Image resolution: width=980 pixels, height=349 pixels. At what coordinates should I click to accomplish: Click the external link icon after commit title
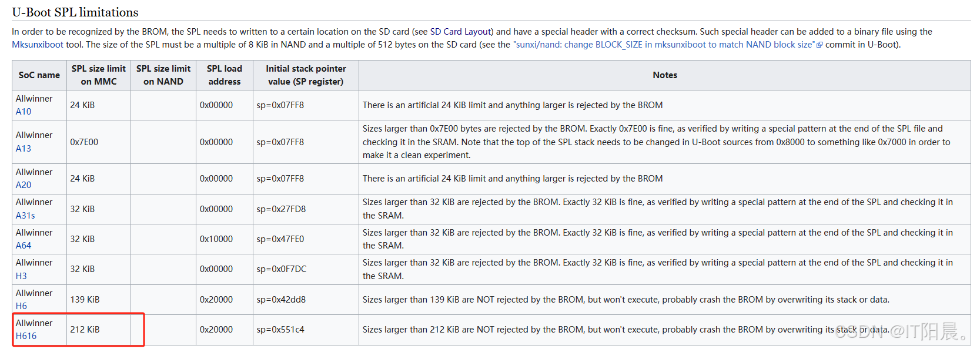click(820, 45)
